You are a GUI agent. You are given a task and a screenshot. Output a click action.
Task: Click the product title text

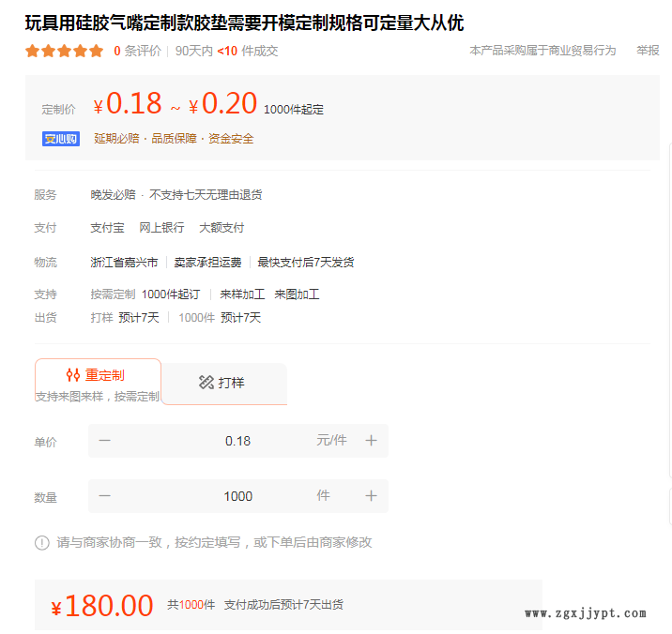point(244,23)
